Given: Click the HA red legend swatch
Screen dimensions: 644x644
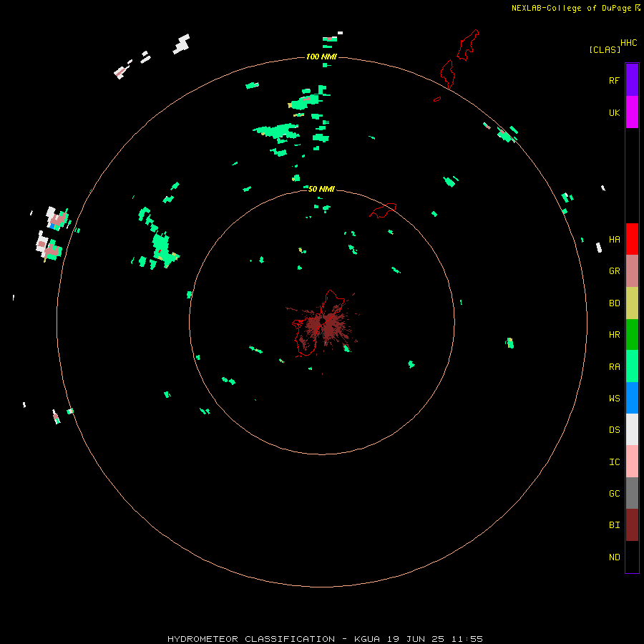Looking at the screenshot, I should point(632,239).
